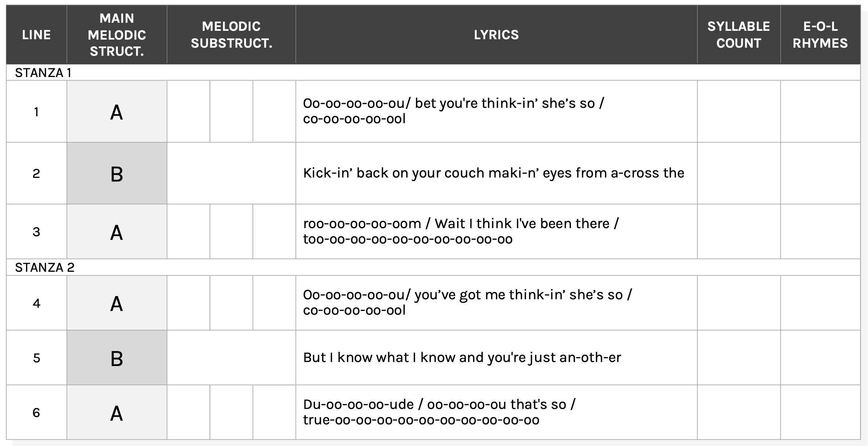Screen dimensions: 868x446
Task: Select line 3's empty syllable count cell
Action: click(x=738, y=231)
